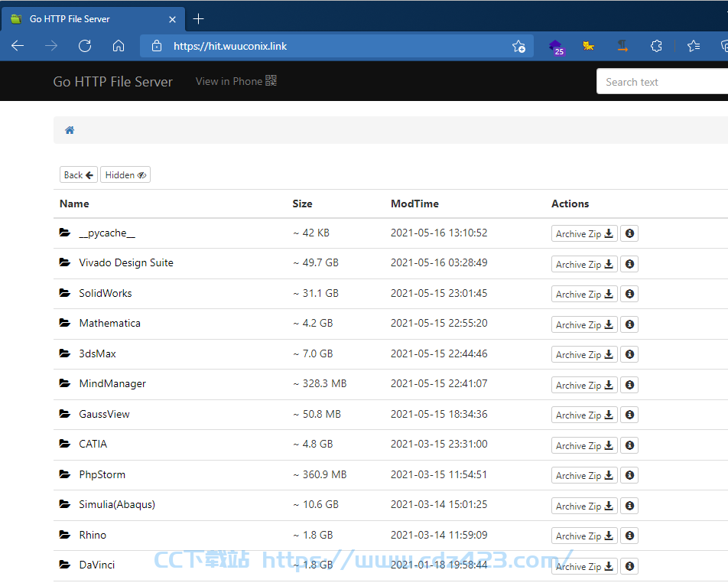Show info for DaVinci folder
728x583 pixels.
[x=629, y=566]
